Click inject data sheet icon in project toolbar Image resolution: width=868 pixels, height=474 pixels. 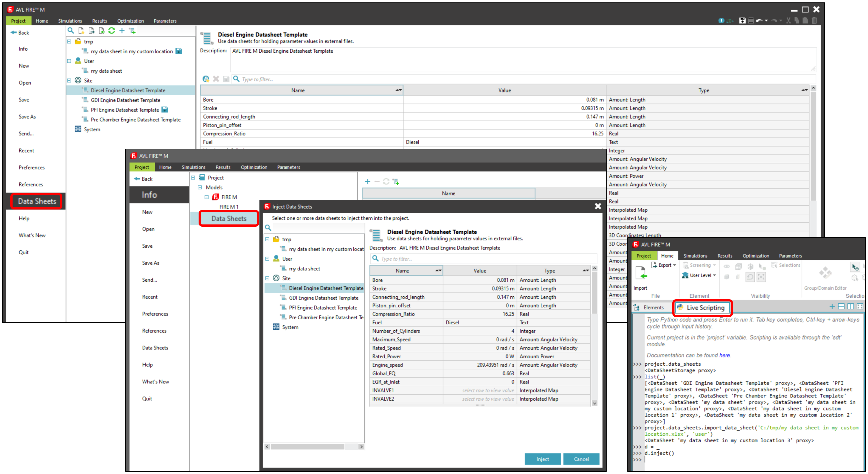(x=396, y=182)
